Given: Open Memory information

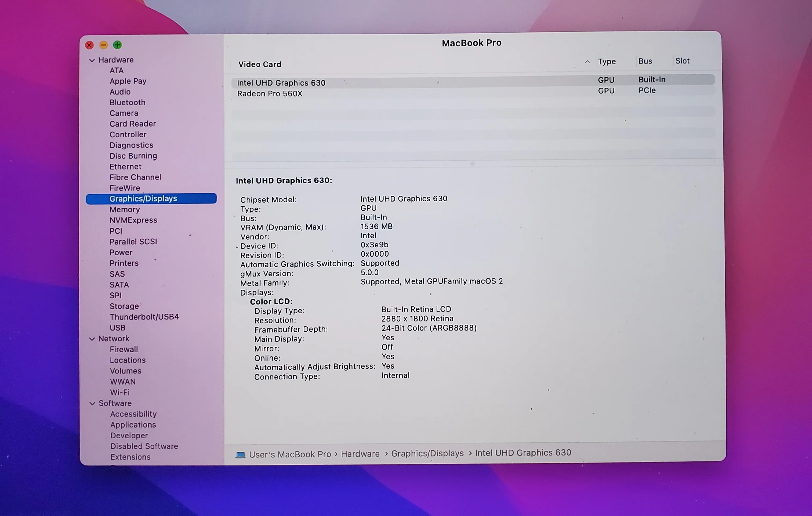Looking at the screenshot, I should click(x=124, y=210).
